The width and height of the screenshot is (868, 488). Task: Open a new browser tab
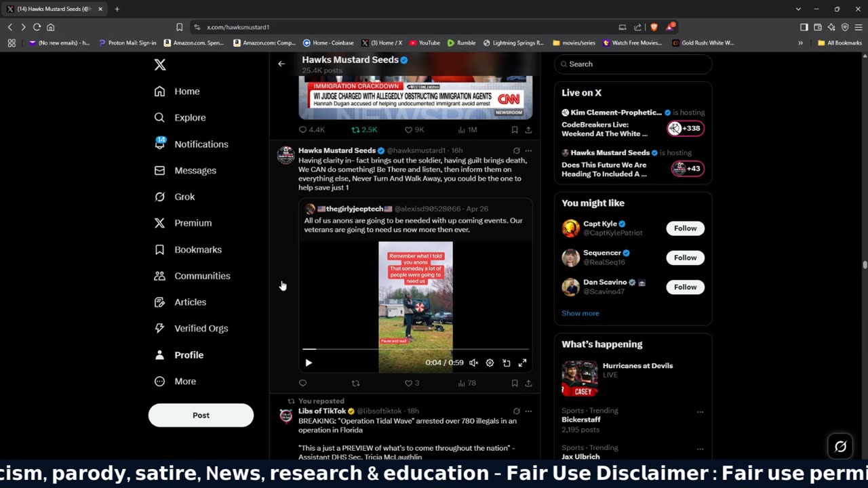pos(117,9)
